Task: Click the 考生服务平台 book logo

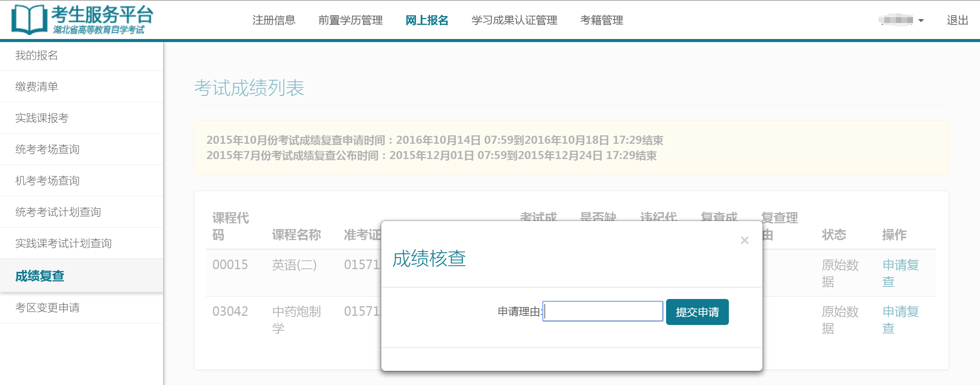Action: 29,19
